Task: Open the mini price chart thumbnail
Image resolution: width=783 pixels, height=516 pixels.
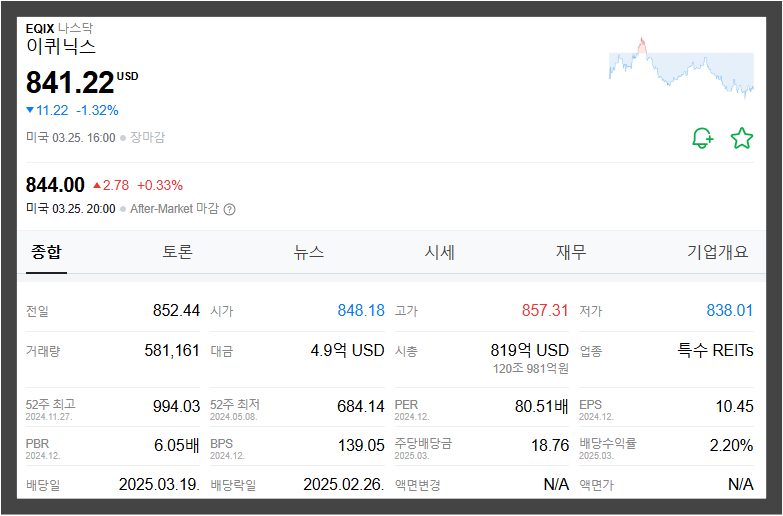Action: (x=681, y=67)
